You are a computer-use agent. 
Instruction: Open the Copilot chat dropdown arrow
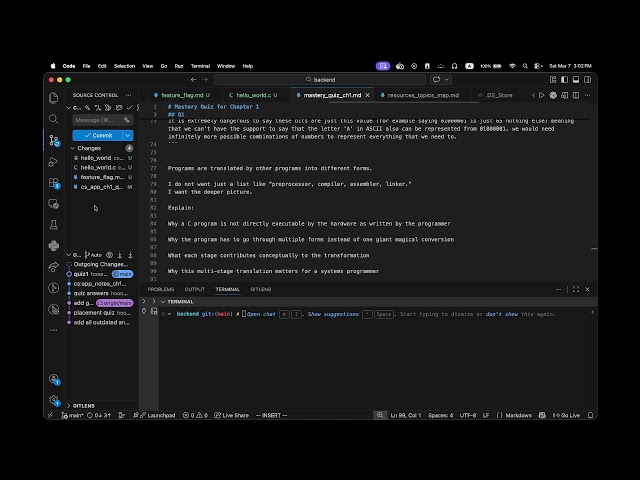pos(447,80)
